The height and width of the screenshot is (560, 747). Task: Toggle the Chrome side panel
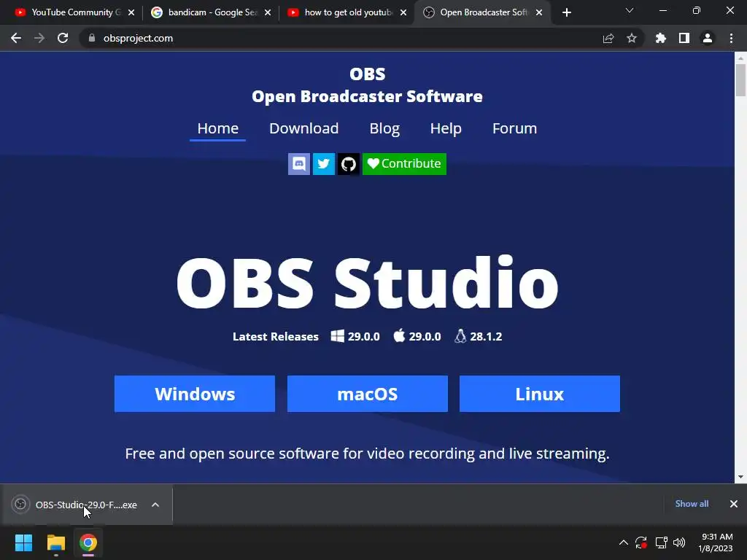(684, 38)
